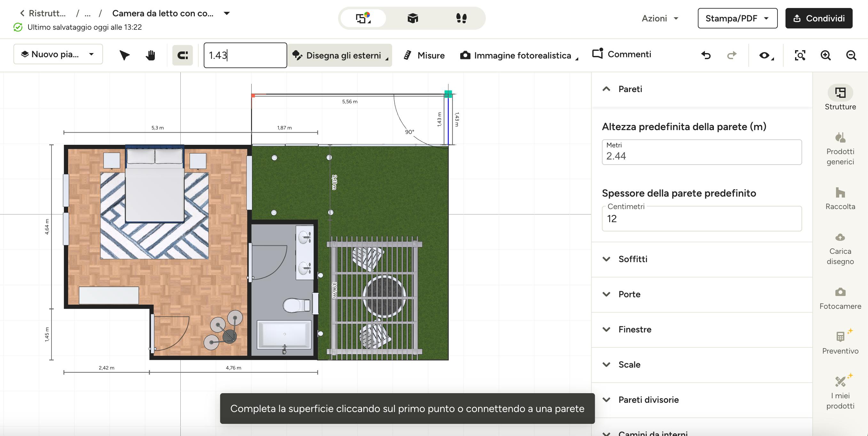Click the Condividi share button
Viewport: 868px width, 436px height.
coord(818,18)
